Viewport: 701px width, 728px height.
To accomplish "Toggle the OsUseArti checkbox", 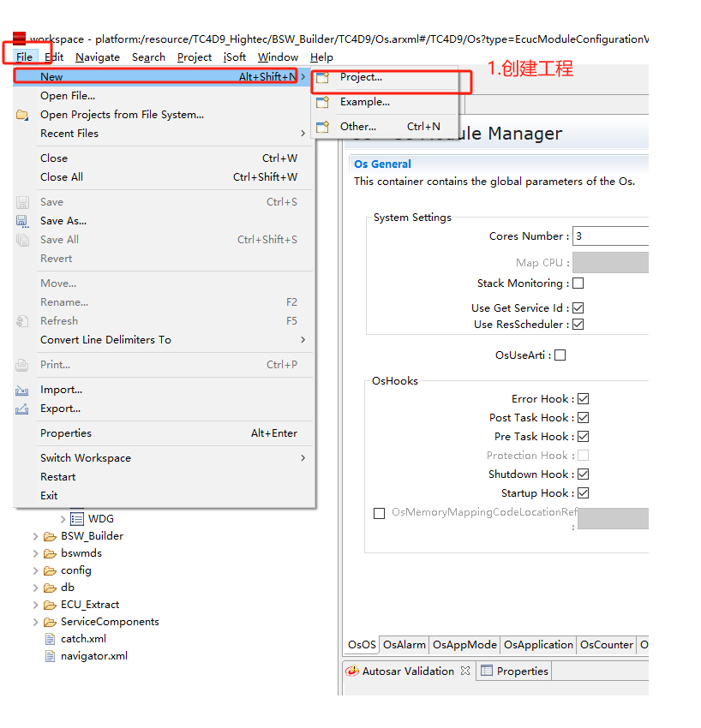I will 560,355.
